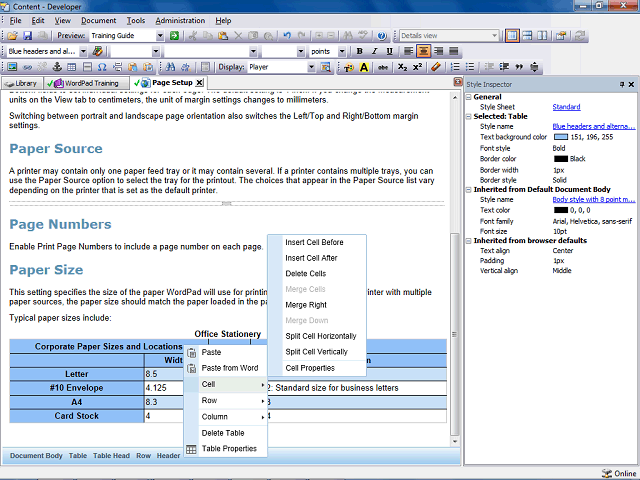Click the subscript X2 icon
The image size is (640, 480).
402,67
